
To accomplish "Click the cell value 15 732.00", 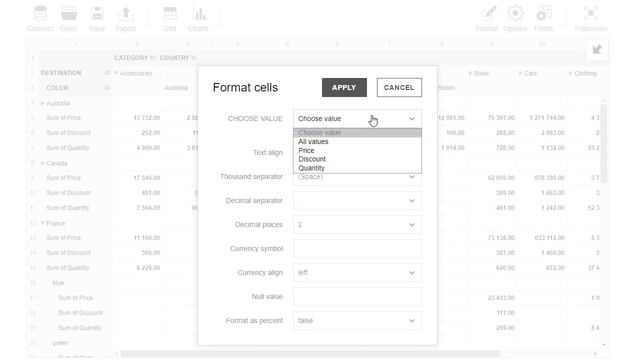I will point(147,118).
